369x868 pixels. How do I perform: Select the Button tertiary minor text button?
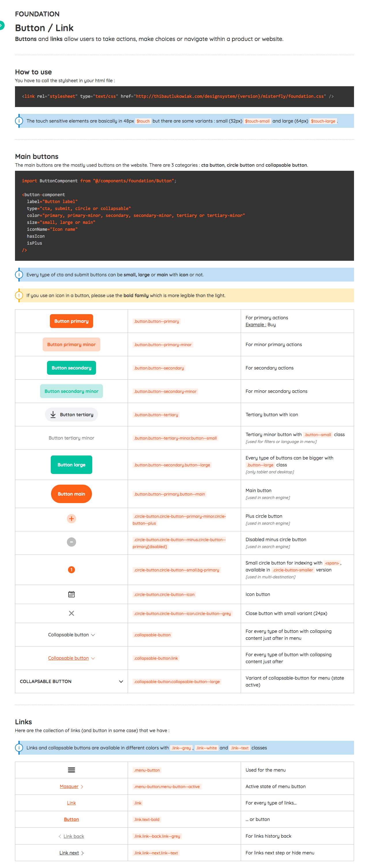click(x=71, y=438)
